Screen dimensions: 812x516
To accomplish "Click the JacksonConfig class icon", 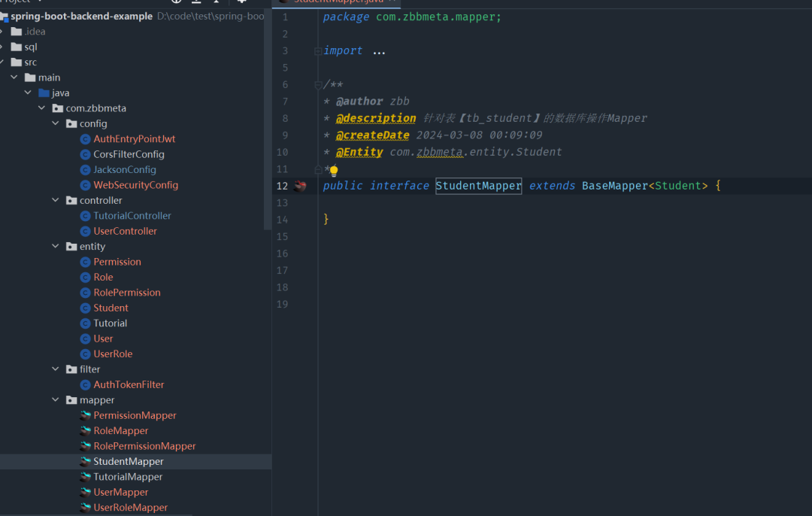I will click(x=86, y=170).
